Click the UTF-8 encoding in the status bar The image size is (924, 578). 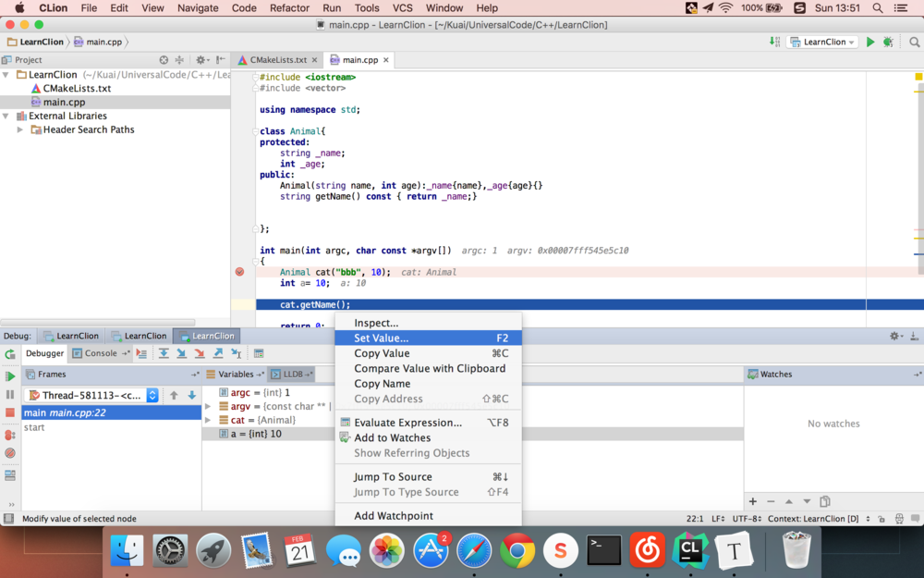click(x=748, y=519)
